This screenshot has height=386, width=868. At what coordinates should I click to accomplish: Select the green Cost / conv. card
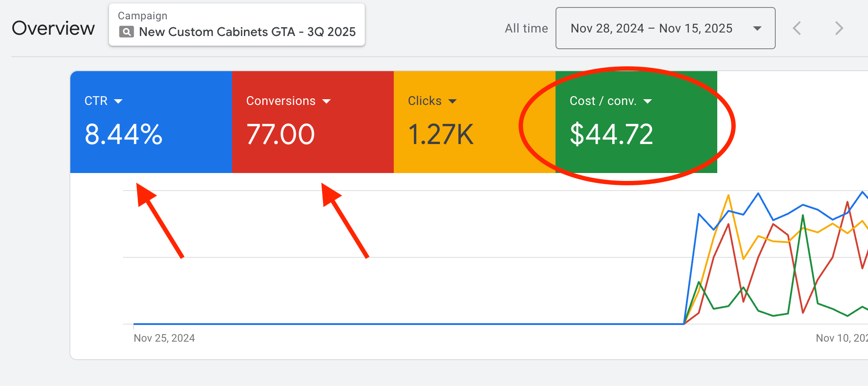pyautogui.click(x=636, y=122)
